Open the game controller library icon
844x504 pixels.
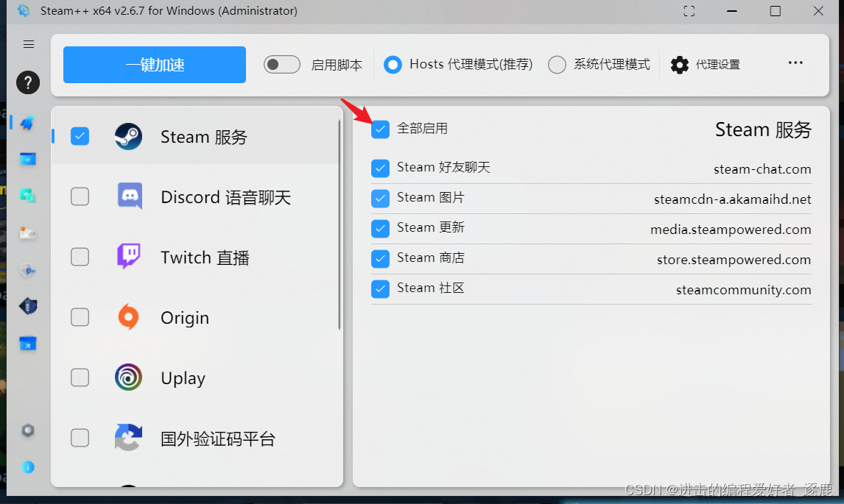click(27, 233)
